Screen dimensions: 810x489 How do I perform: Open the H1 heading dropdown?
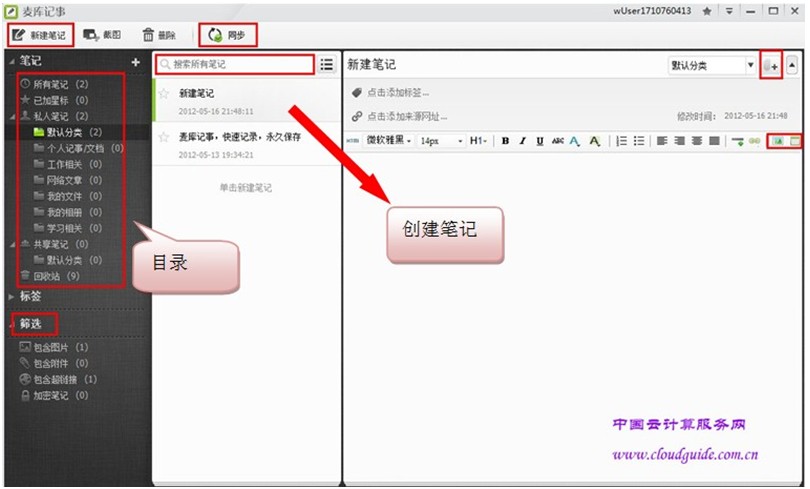click(478, 140)
